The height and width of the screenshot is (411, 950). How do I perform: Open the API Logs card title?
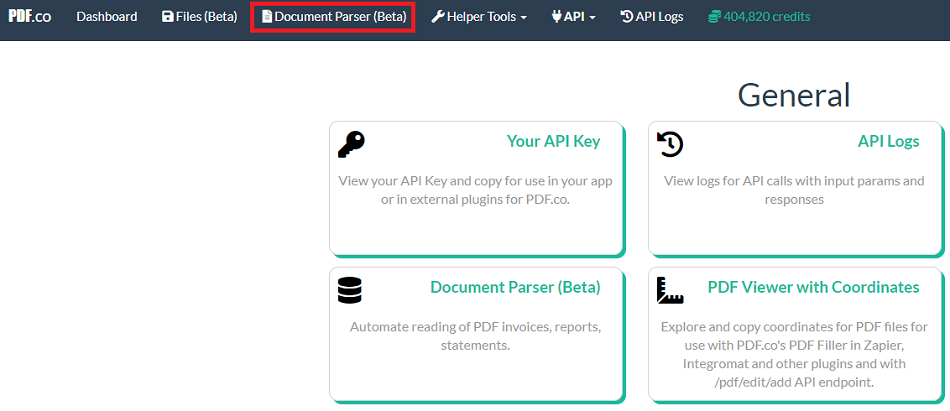point(888,141)
